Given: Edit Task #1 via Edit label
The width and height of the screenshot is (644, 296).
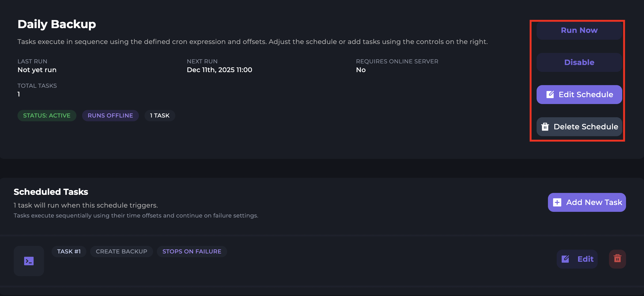Looking at the screenshot, I should tap(585, 259).
